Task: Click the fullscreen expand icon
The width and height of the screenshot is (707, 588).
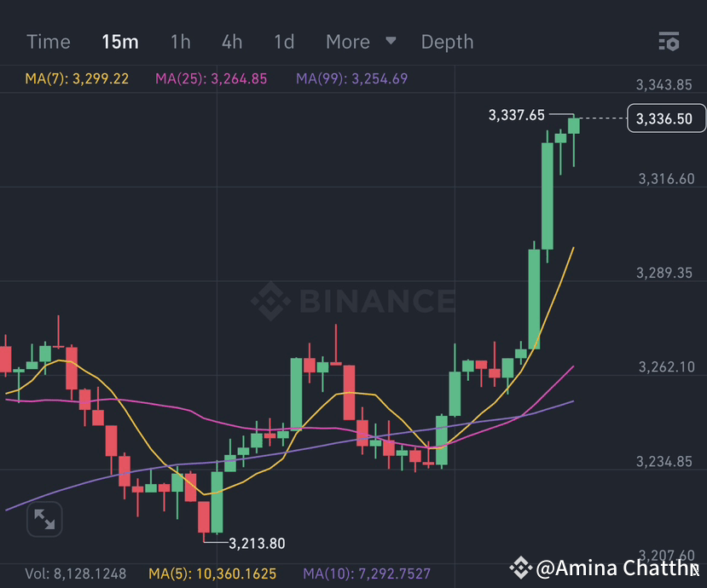Action: coord(44,519)
